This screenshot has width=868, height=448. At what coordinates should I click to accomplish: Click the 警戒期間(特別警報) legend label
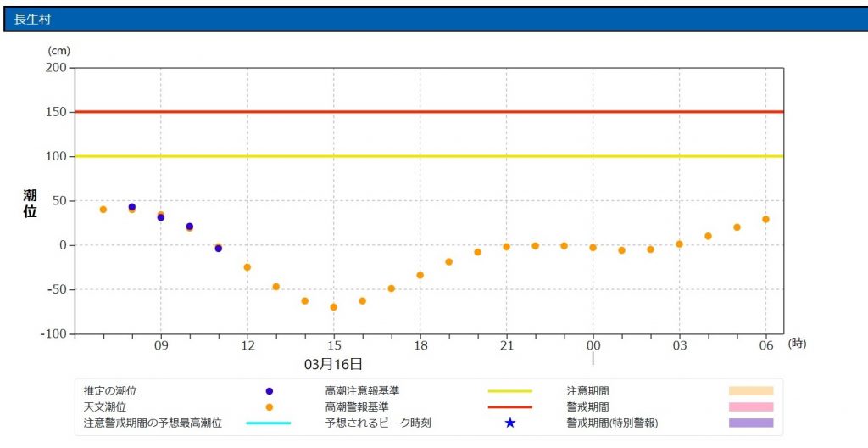[x=612, y=423]
